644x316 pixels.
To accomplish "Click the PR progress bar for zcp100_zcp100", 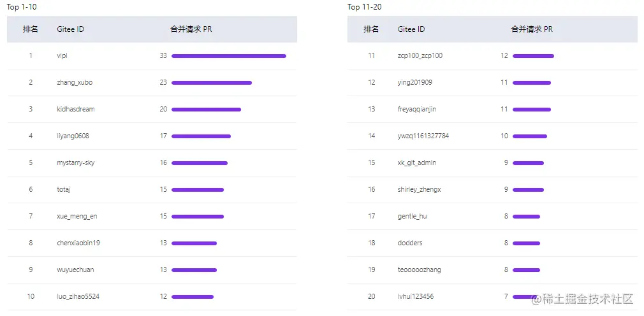I will click(x=533, y=56).
